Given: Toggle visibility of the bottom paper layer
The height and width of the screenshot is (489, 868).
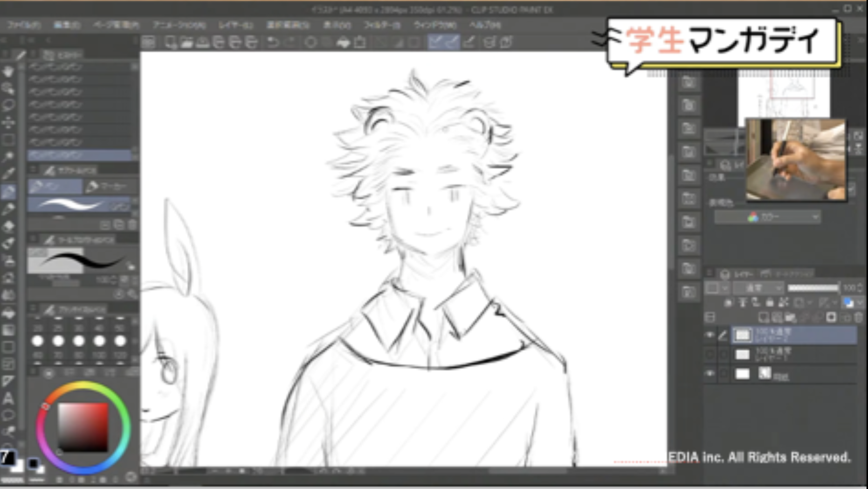Looking at the screenshot, I should click(x=710, y=374).
